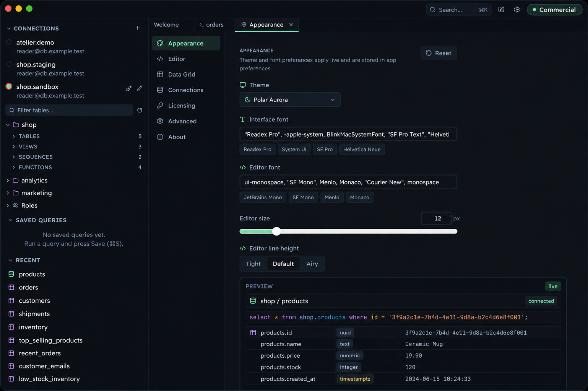This screenshot has height=391, width=588.
Task: Set line height to Tight
Action: 253,264
